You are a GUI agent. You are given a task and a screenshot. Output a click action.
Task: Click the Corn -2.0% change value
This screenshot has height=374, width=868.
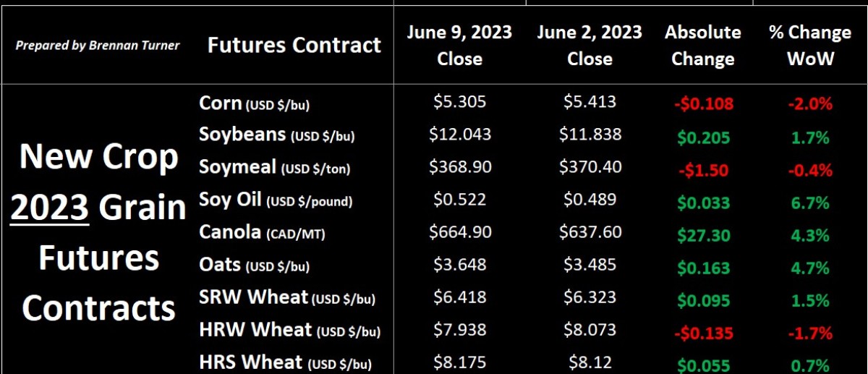(810, 103)
